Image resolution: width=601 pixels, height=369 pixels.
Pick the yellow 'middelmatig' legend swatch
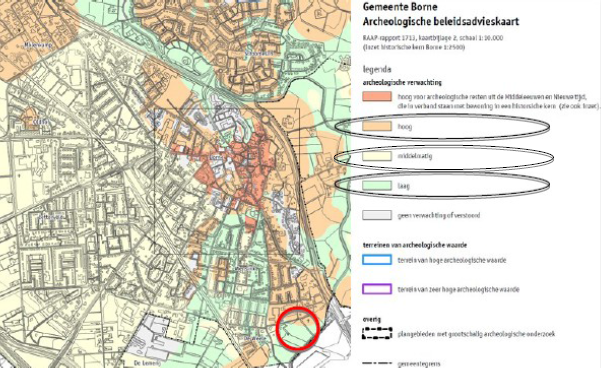coord(377,156)
